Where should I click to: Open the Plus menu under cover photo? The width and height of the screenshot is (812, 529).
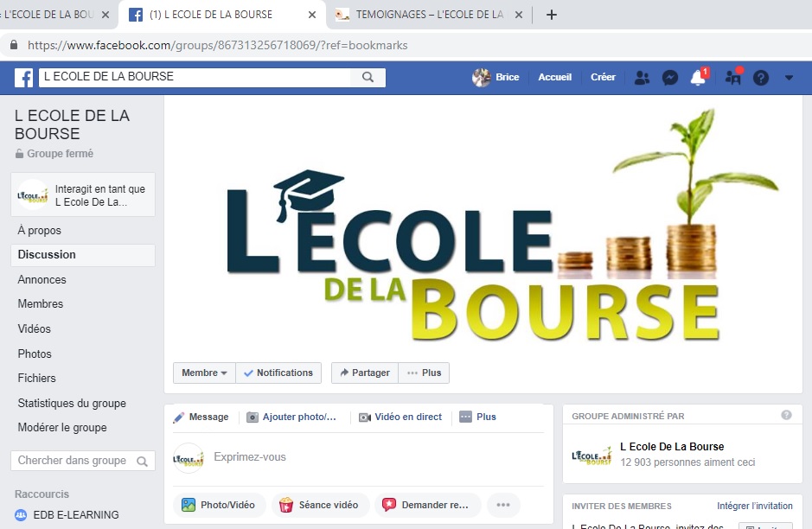[x=424, y=373]
